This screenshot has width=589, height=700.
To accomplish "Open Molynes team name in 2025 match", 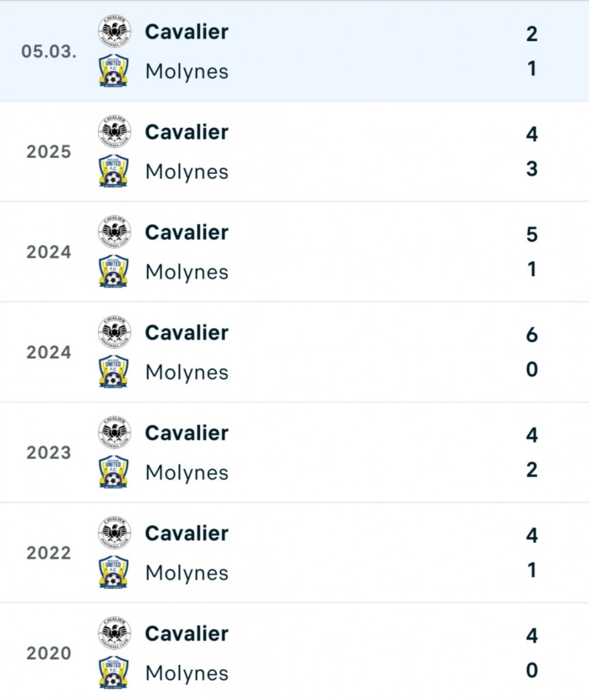I will coord(187,172).
